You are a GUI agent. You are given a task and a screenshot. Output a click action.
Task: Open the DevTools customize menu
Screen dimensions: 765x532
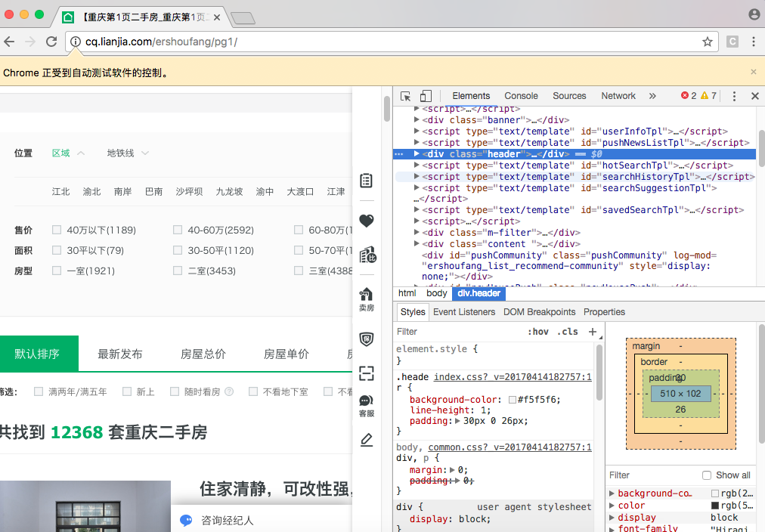734,96
